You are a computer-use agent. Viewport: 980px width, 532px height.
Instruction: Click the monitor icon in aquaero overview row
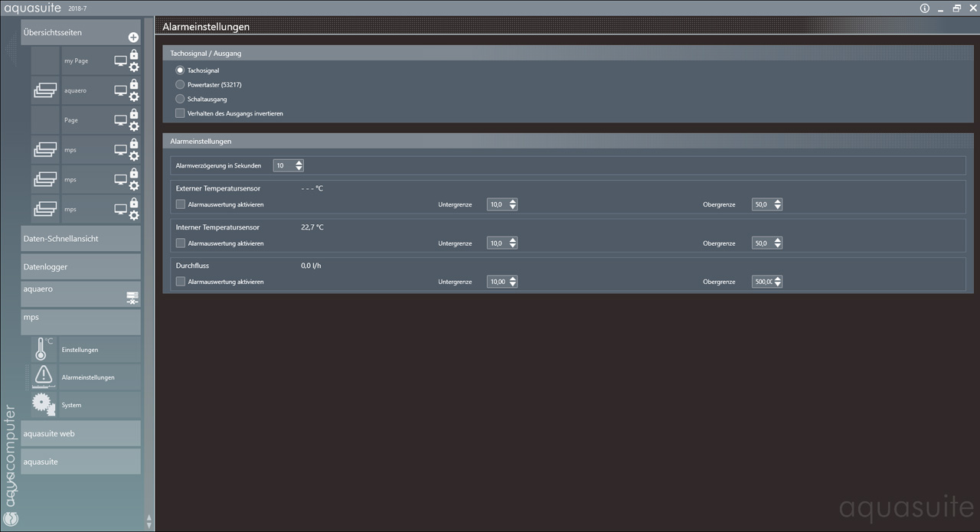120,90
